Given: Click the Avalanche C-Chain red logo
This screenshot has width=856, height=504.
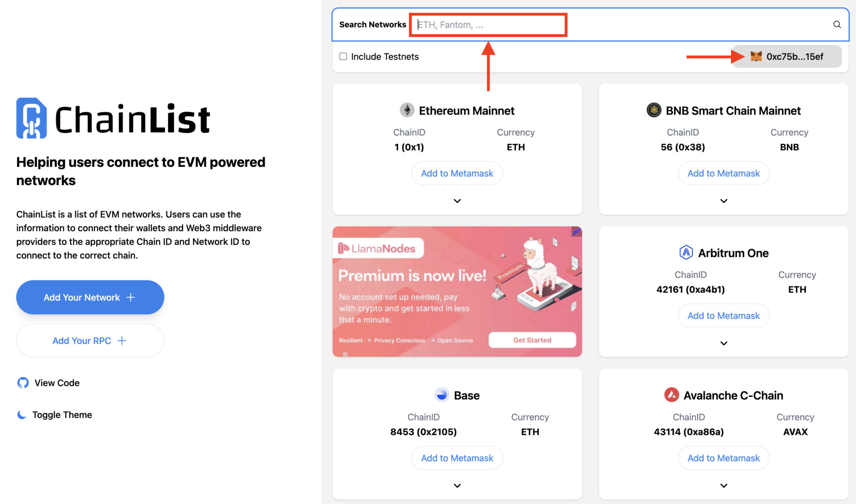Looking at the screenshot, I should pos(672,395).
